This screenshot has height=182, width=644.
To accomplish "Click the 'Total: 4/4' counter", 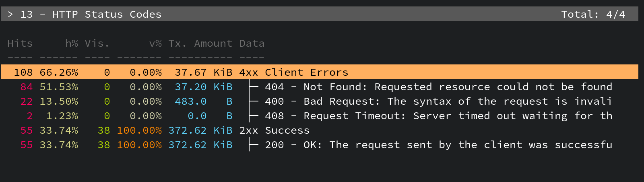I will (593, 14).
